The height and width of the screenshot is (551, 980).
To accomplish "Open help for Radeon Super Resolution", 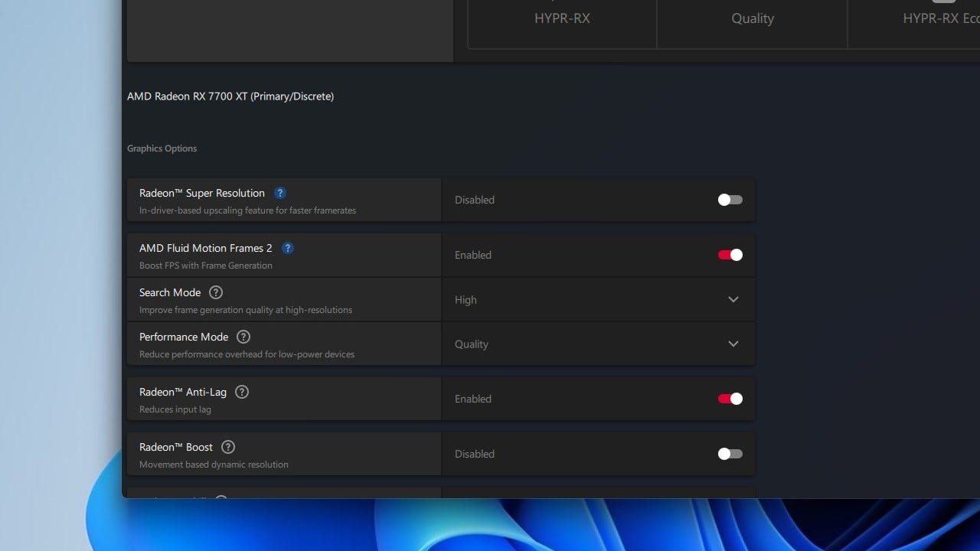I will pyautogui.click(x=280, y=194).
